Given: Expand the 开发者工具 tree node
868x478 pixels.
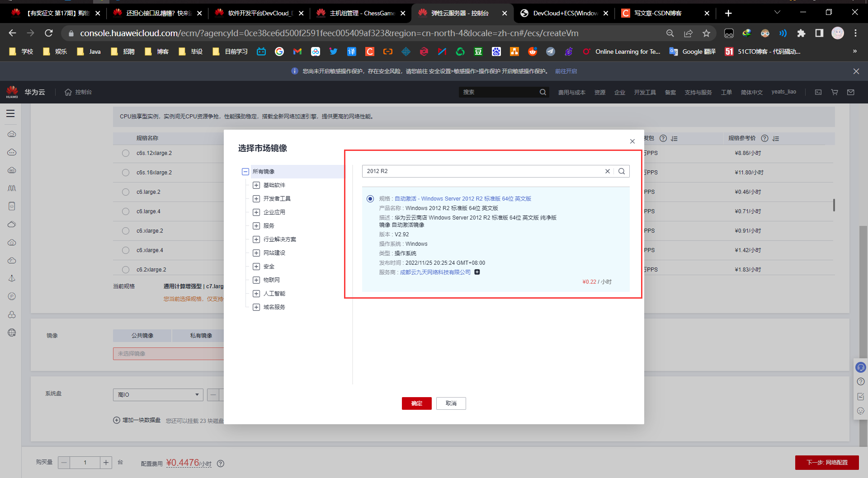Looking at the screenshot, I should pos(256,199).
